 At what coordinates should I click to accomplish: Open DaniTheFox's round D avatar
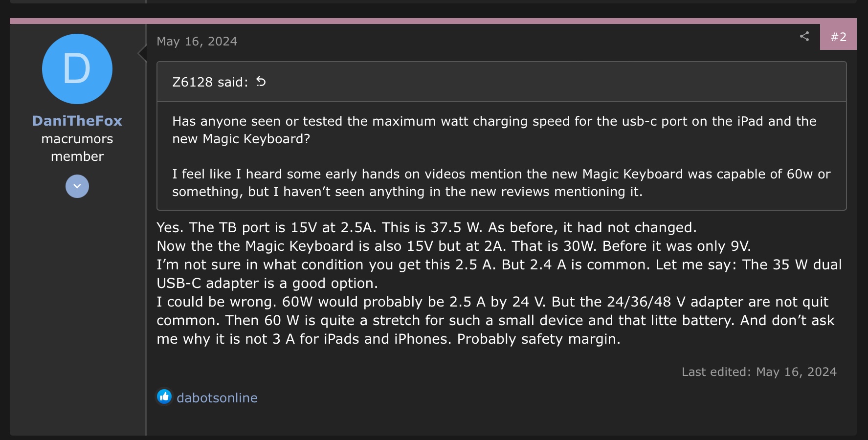coord(77,69)
